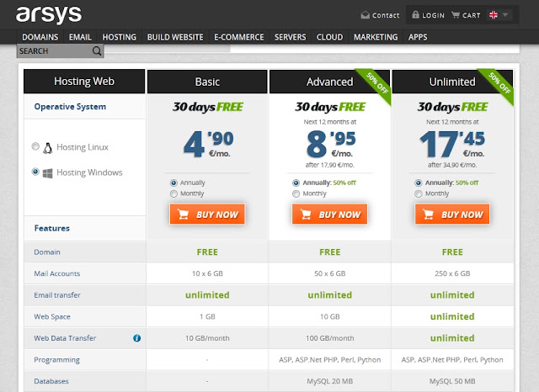539x392 pixels.
Task: Open the MARKETING menu
Action: point(376,37)
